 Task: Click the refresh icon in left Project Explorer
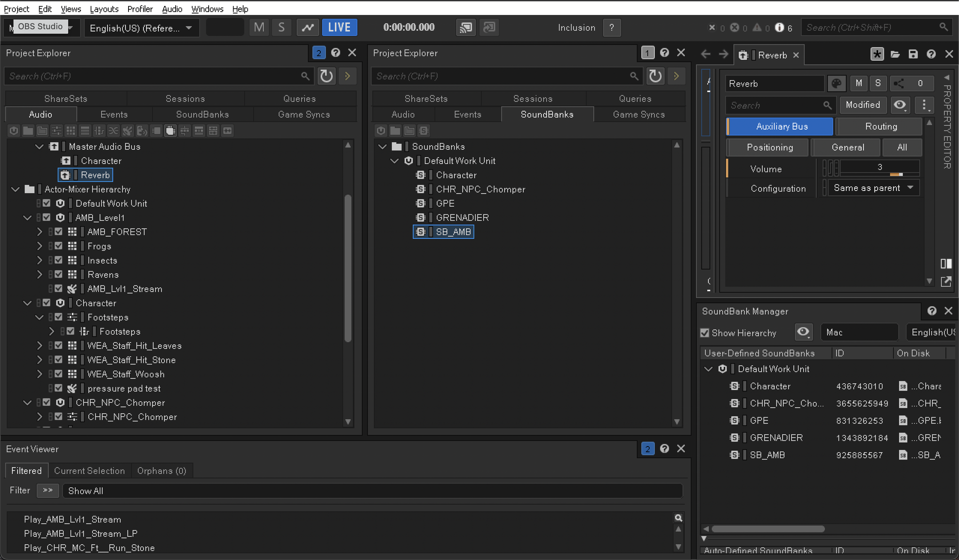pyautogui.click(x=326, y=76)
